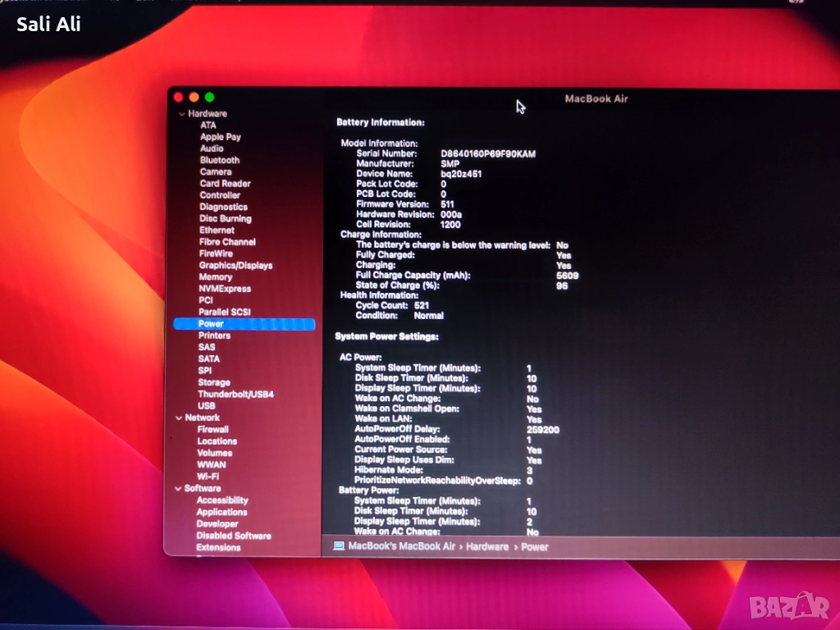Select Wi-Fi under Network
The height and width of the screenshot is (630, 840).
click(208, 477)
